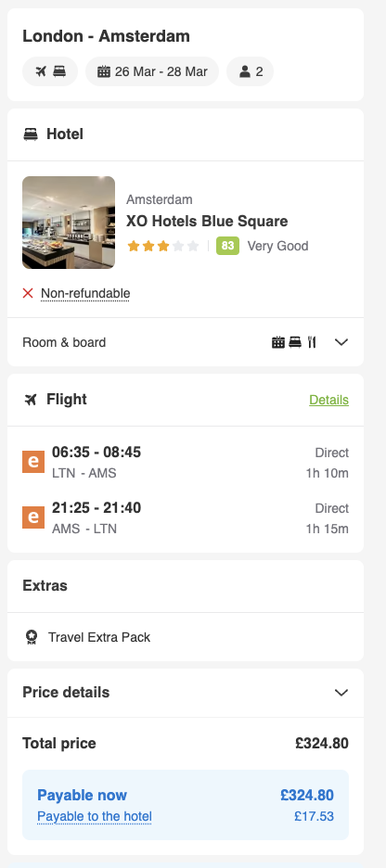Viewport: 386px width, 868px height.
Task: Expand the Room & board chevron
Action: pyautogui.click(x=341, y=342)
